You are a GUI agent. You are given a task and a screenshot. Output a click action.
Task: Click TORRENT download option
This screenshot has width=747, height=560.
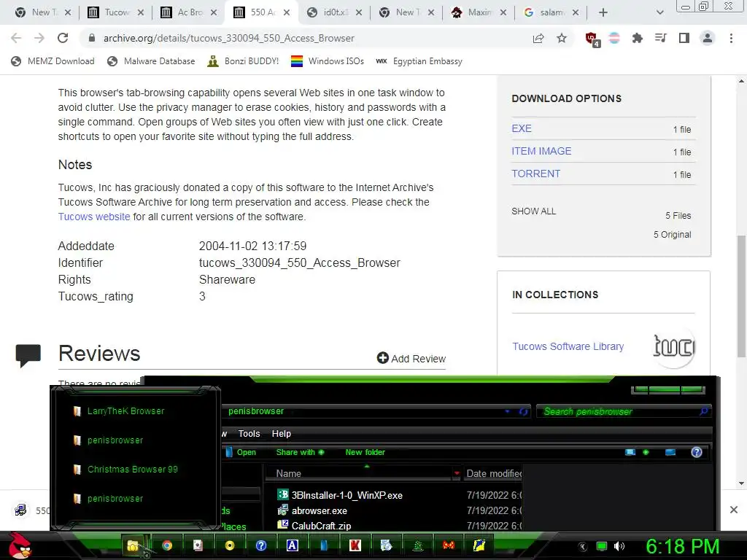(536, 174)
